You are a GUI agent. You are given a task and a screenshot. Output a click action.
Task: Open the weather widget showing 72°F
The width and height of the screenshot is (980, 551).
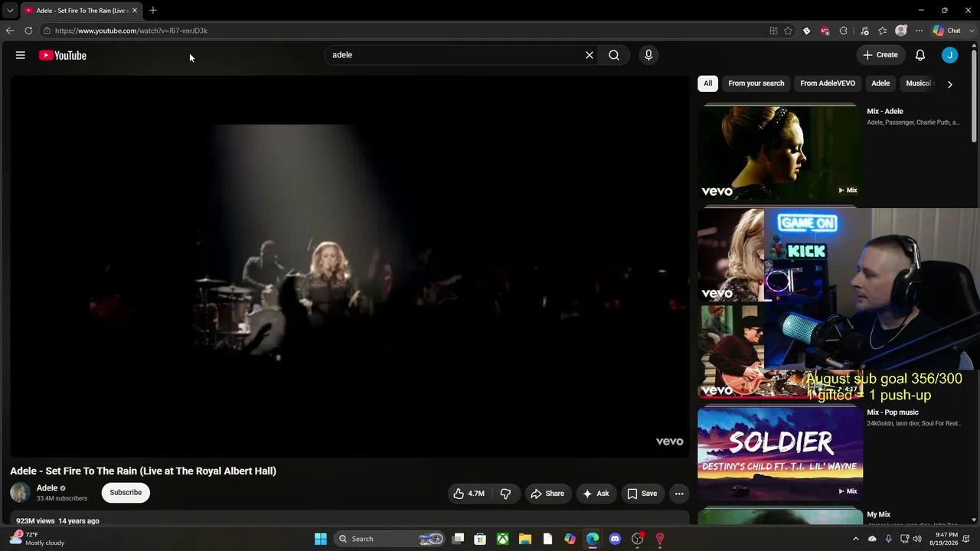35,539
